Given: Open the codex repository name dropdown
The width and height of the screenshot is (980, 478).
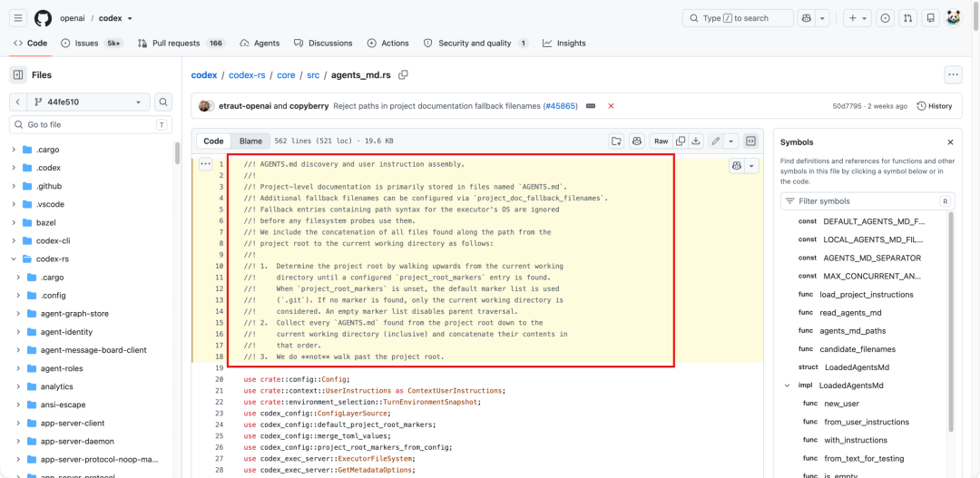Looking at the screenshot, I should (117, 18).
